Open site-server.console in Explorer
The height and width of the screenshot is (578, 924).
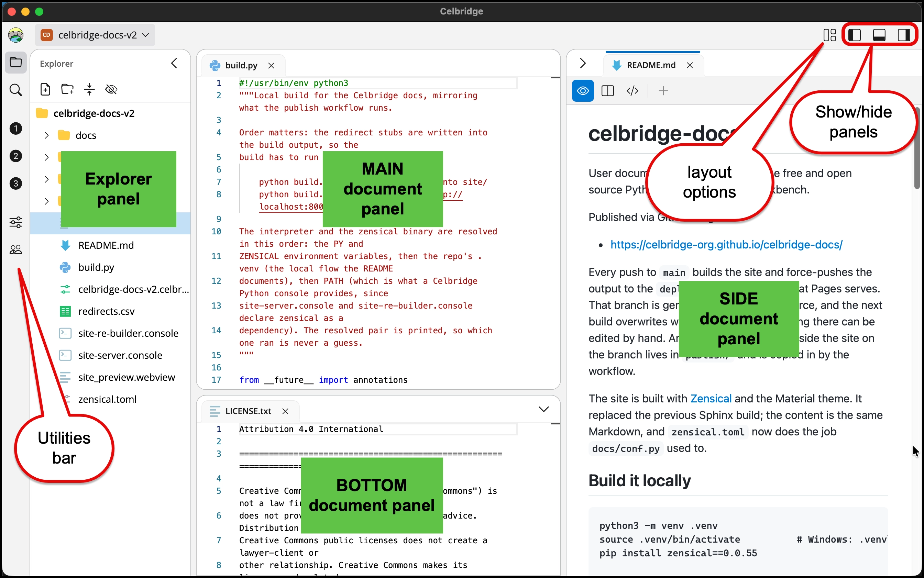point(110,356)
